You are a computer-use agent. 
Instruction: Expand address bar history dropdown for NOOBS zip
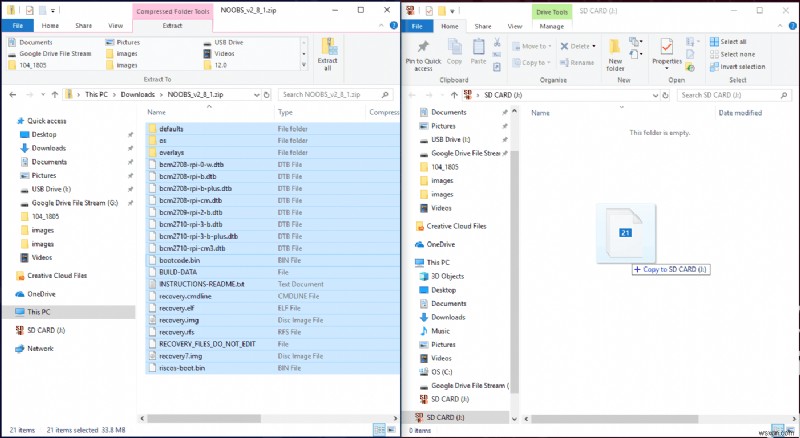(x=257, y=94)
